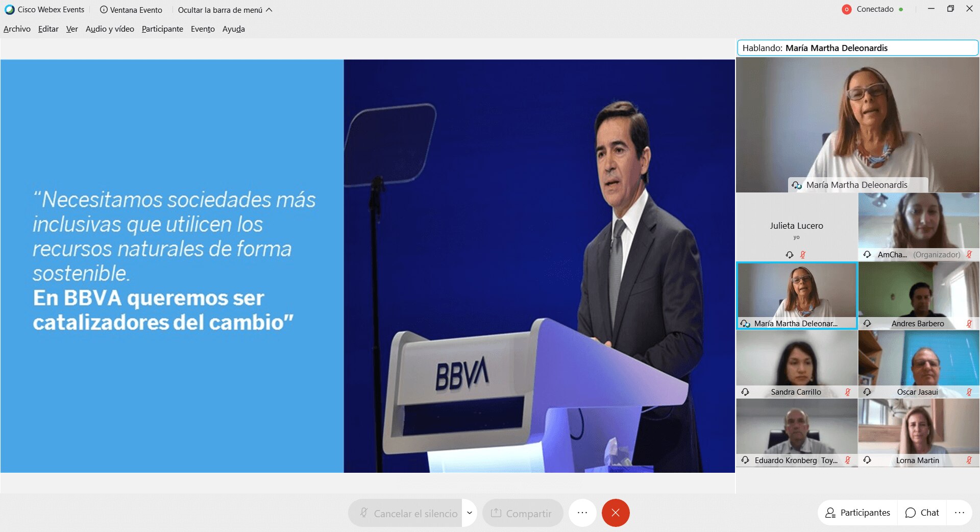The width and height of the screenshot is (980, 532).
Task: Select the Eduardo Kronberg video tile
Action: pos(797,432)
